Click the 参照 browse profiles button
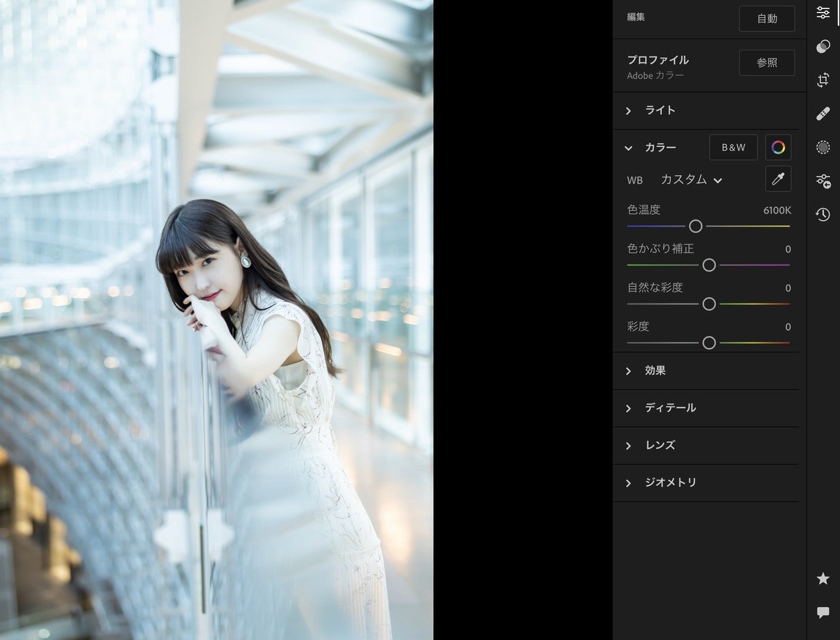Viewport: 840px width, 640px height. (x=767, y=63)
